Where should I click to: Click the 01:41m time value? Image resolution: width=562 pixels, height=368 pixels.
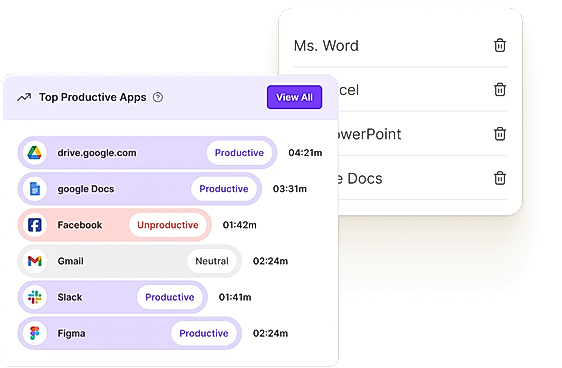pyautogui.click(x=235, y=297)
